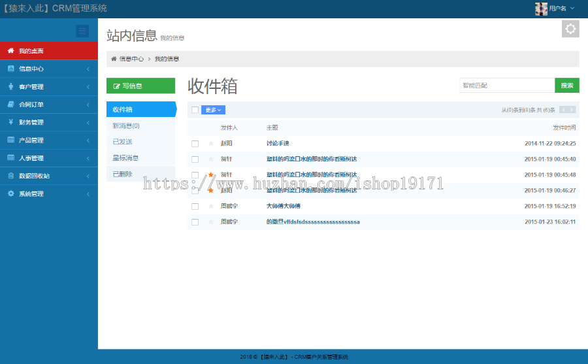Open the 已发送 folder

[141, 141]
